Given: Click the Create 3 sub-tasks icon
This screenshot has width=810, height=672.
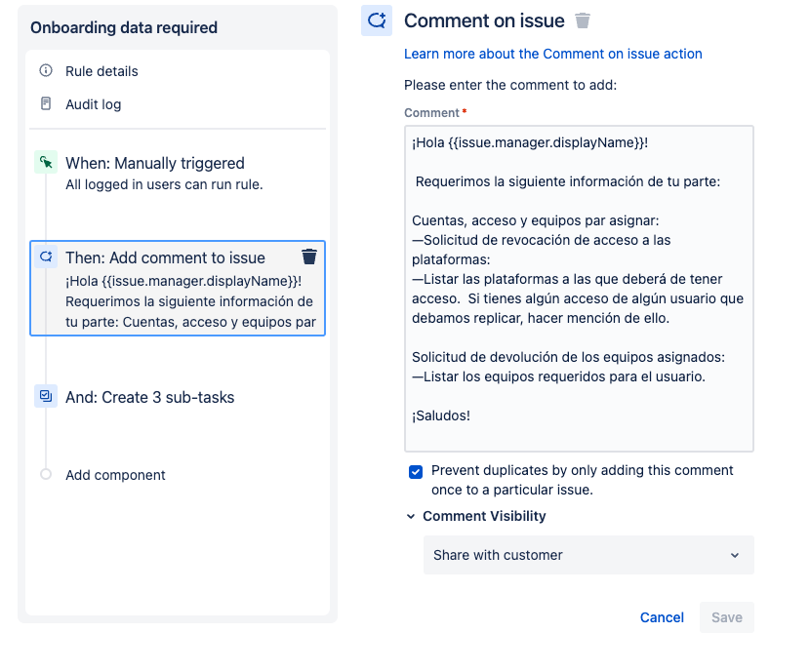Looking at the screenshot, I should (46, 396).
